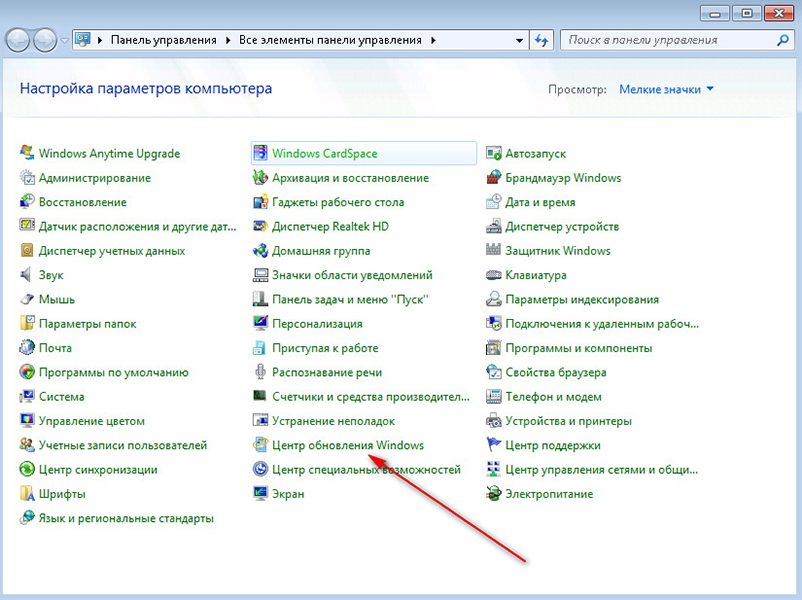Click the control panel icon in address bar
The width and height of the screenshot is (802, 600).
[83, 39]
